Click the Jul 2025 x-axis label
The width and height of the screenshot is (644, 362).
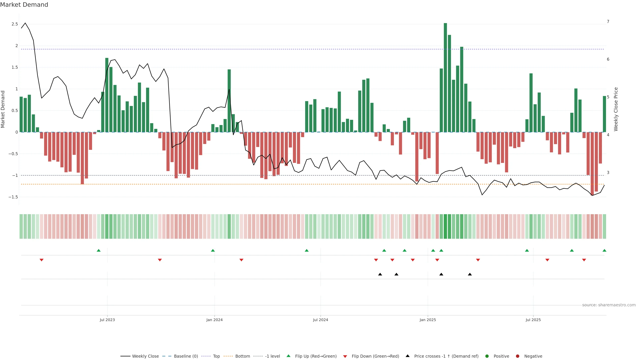click(x=533, y=320)
